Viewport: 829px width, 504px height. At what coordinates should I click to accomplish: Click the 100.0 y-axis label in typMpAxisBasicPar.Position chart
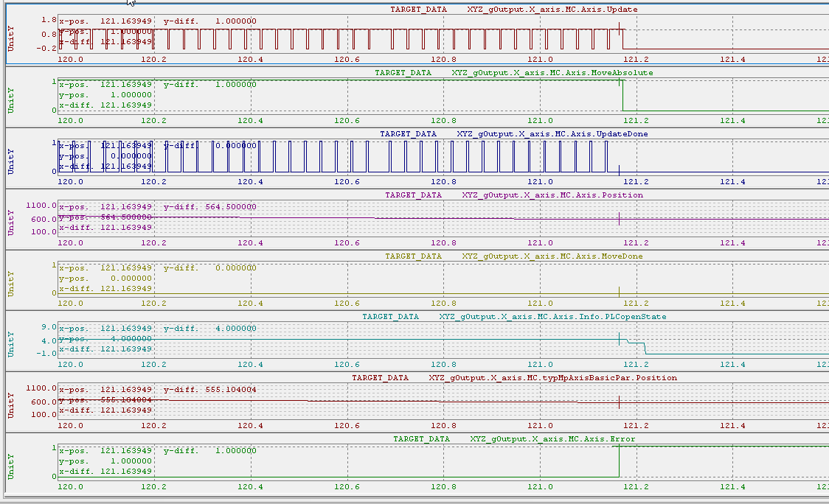coord(44,414)
